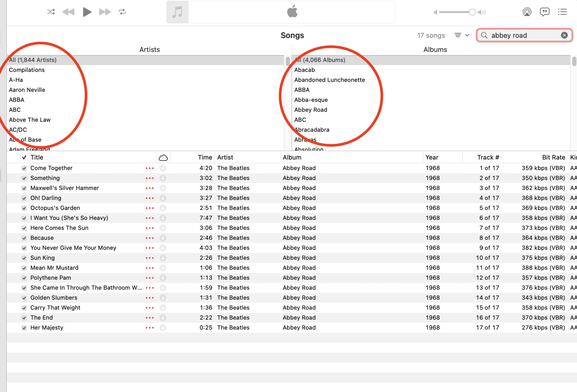This screenshot has width=577, height=392.
Task: Adjust the volume slider knob
Action: (x=472, y=12)
